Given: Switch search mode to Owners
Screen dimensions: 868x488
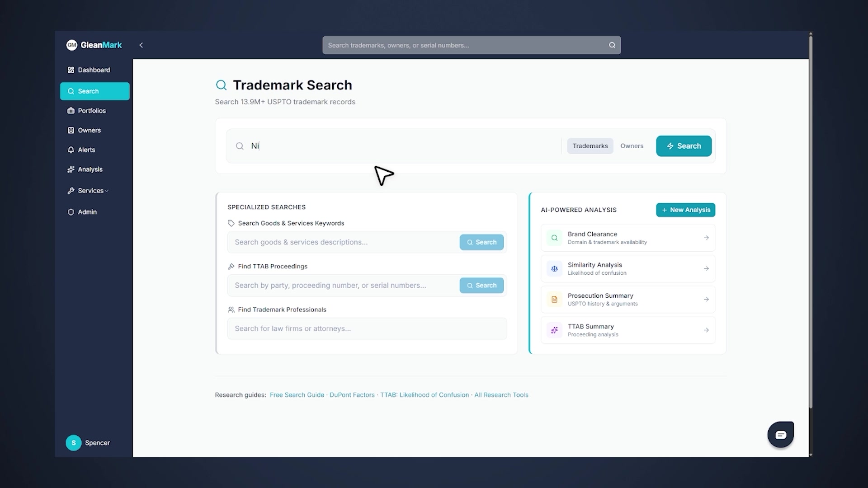Looking at the screenshot, I should click(x=632, y=145).
